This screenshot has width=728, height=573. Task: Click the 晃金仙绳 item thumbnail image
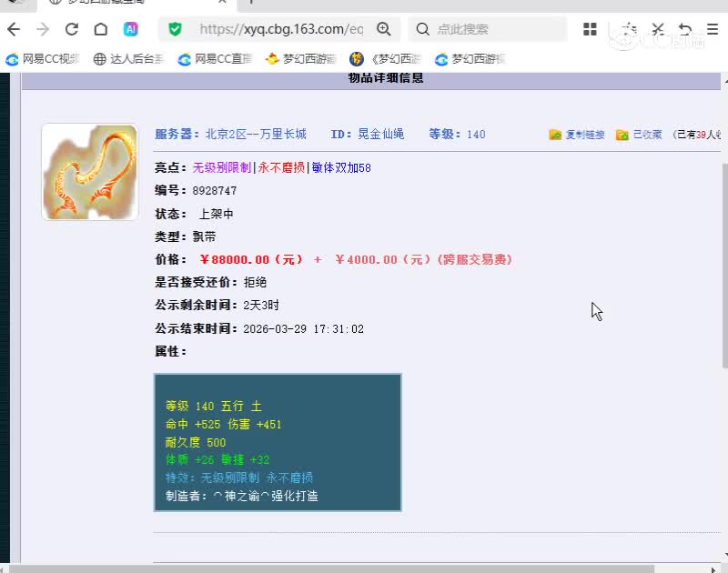pyautogui.click(x=89, y=172)
